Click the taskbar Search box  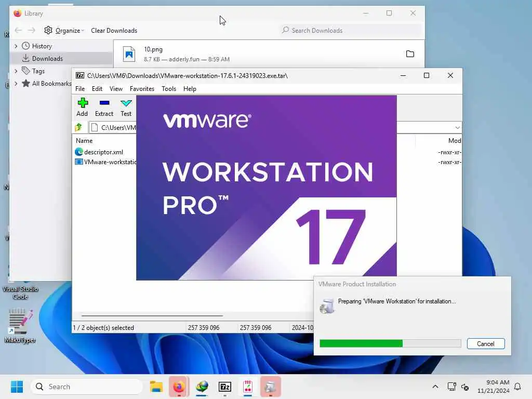pos(87,387)
